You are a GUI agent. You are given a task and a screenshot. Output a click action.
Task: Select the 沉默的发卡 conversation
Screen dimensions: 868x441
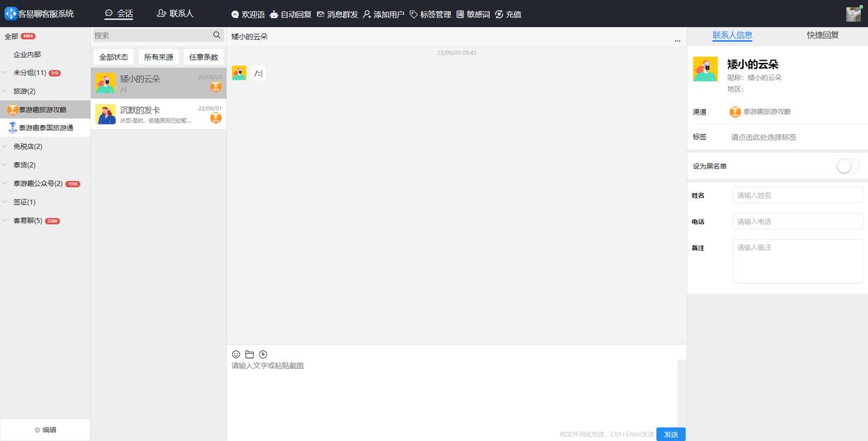[159, 114]
